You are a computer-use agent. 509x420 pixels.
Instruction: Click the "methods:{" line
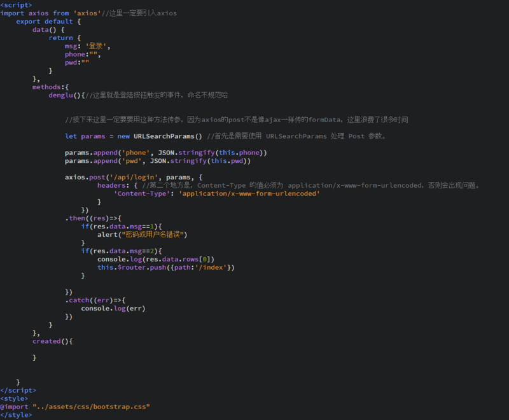pyautogui.click(x=51, y=87)
